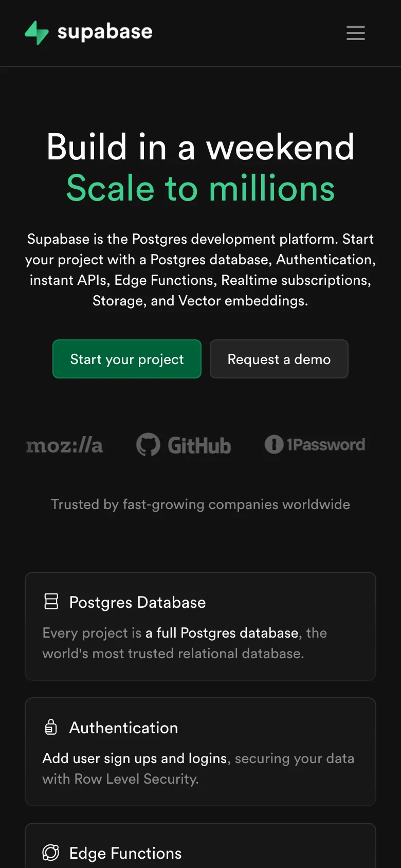Click the 1Password wordmark text

(326, 445)
